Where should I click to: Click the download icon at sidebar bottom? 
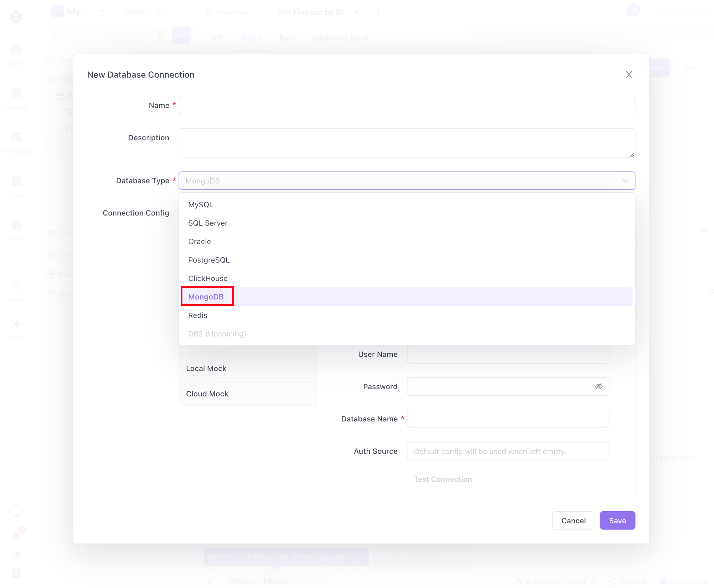point(16,573)
